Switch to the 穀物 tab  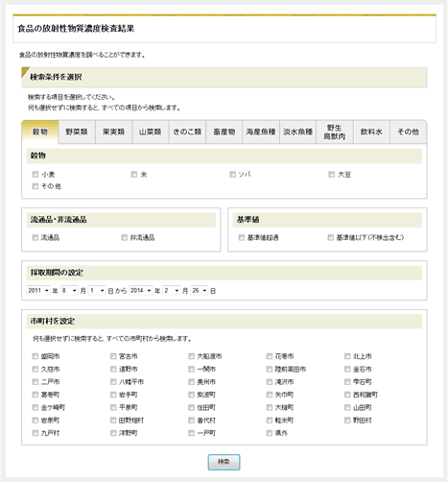(40, 132)
